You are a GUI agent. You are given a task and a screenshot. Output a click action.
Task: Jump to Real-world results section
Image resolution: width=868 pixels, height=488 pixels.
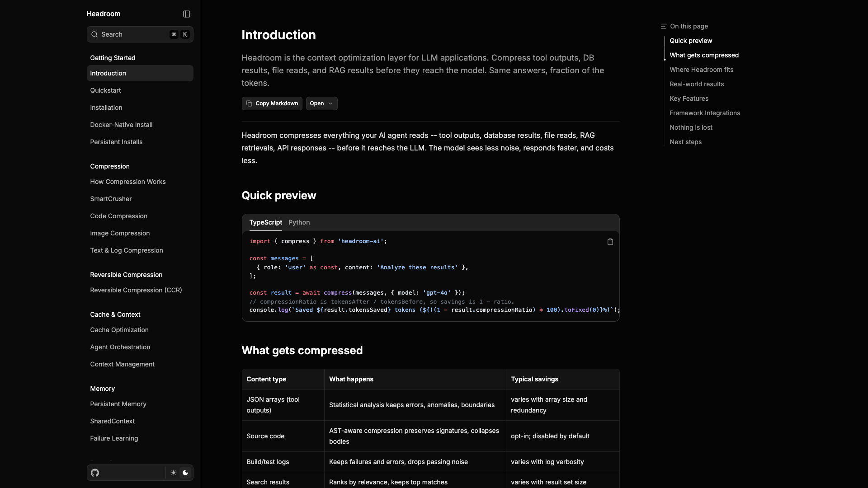697,84
